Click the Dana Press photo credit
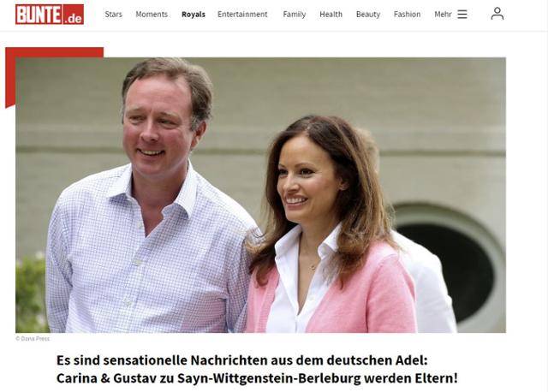Image resolution: width=548 pixels, height=392 pixels. pyautogui.click(x=33, y=339)
